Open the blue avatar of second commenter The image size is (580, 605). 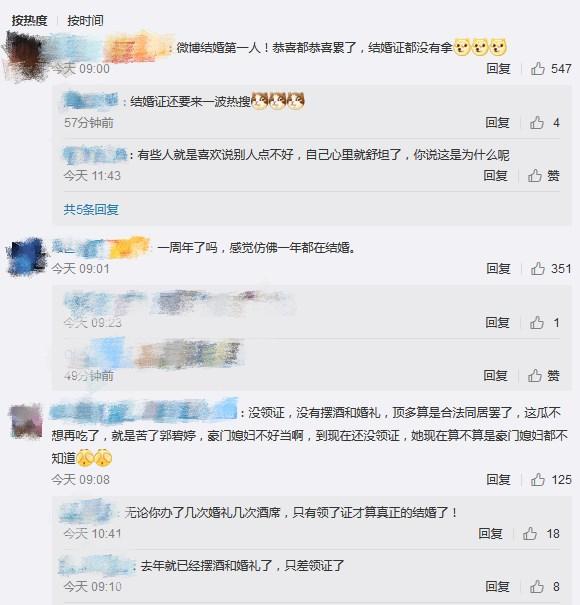(26, 256)
